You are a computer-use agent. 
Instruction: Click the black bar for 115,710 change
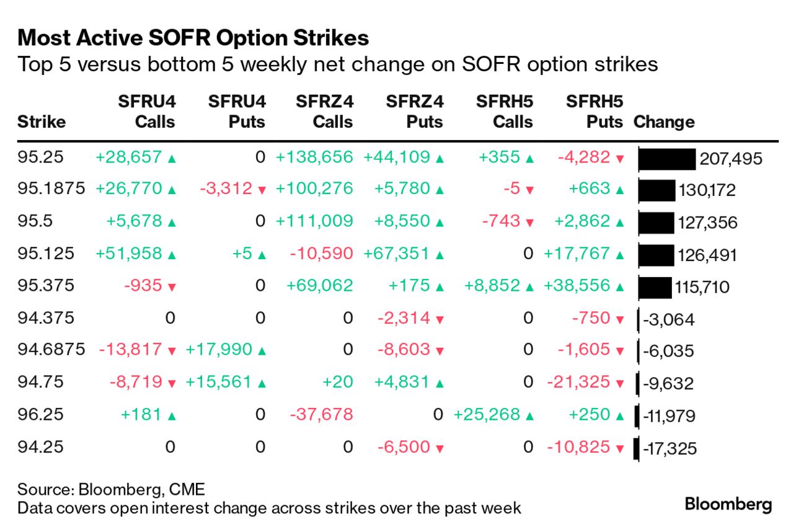655,287
